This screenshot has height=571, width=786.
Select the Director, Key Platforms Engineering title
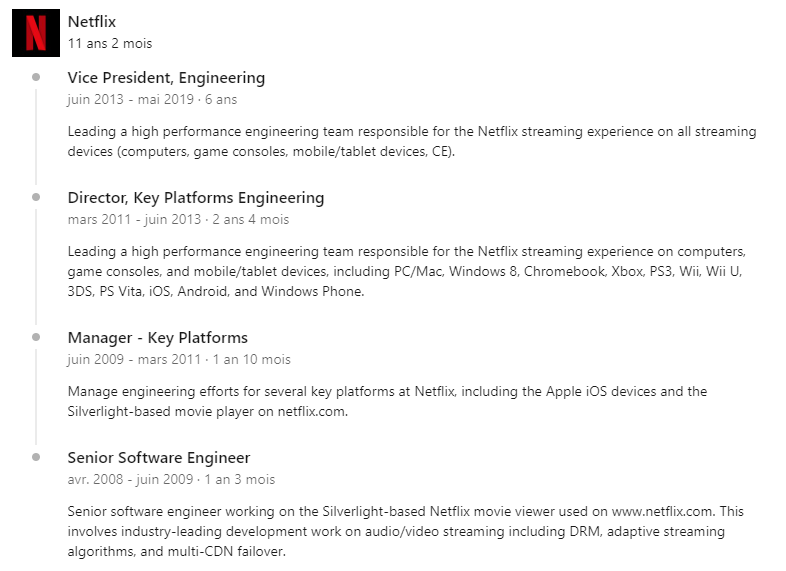click(x=196, y=198)
